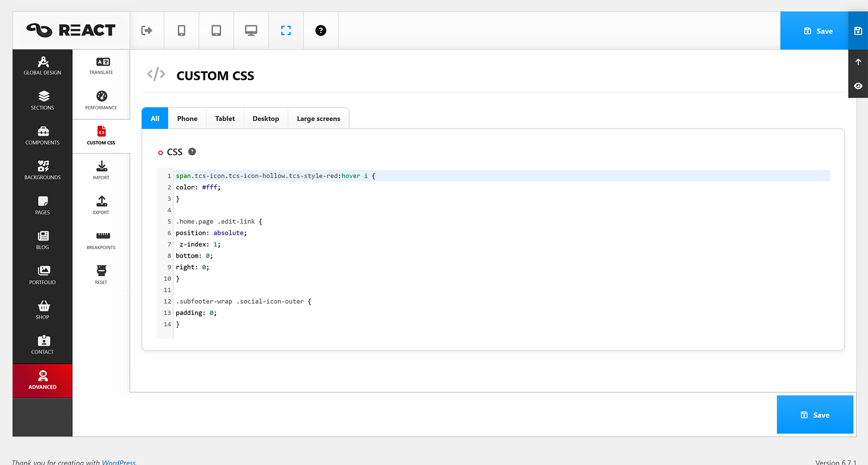Image resolution: width=868 pixels, height=465 pixels.
Task: Open the Sections settings
Action: coord(42,100)
